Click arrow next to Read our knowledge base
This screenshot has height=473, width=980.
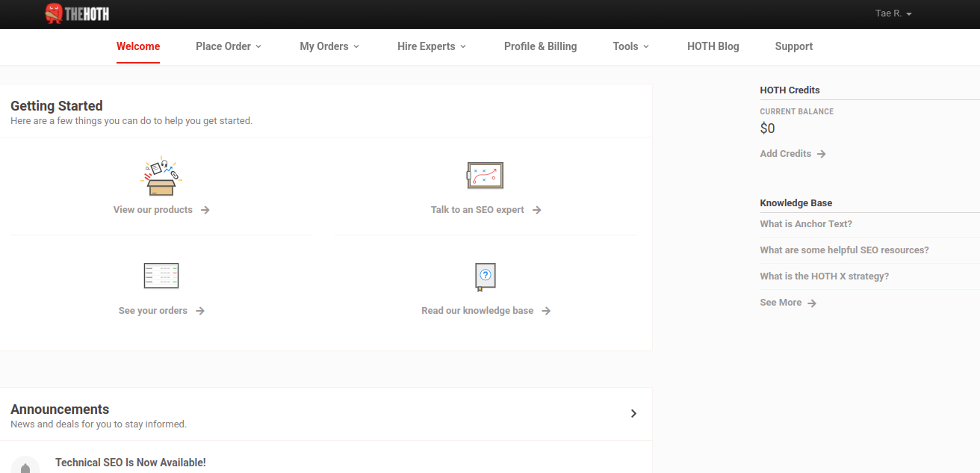pos(546,311)
